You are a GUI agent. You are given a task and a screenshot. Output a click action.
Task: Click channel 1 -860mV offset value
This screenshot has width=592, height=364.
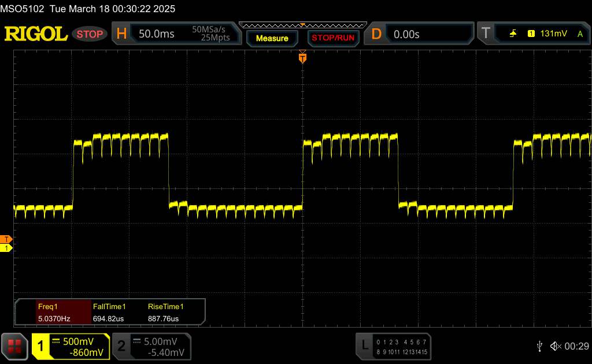click(87, 352)
